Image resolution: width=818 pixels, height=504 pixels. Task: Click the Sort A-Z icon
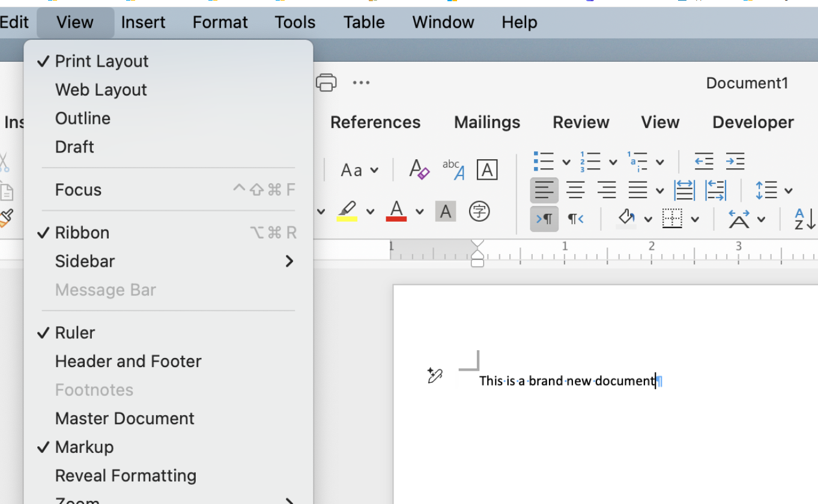[805, 219]
